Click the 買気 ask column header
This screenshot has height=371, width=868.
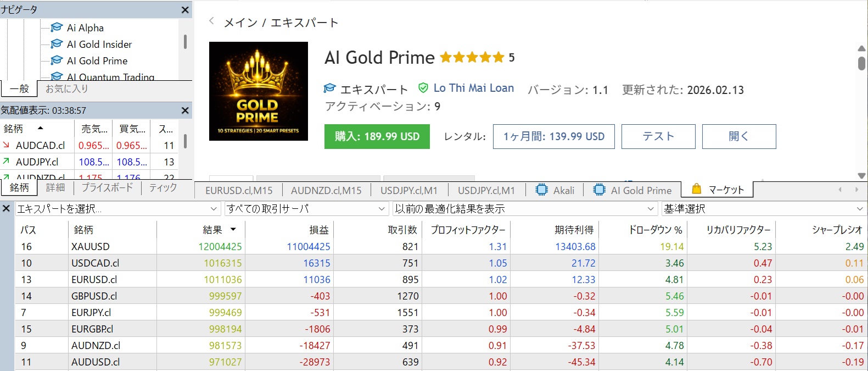click(x=132, y=129)
